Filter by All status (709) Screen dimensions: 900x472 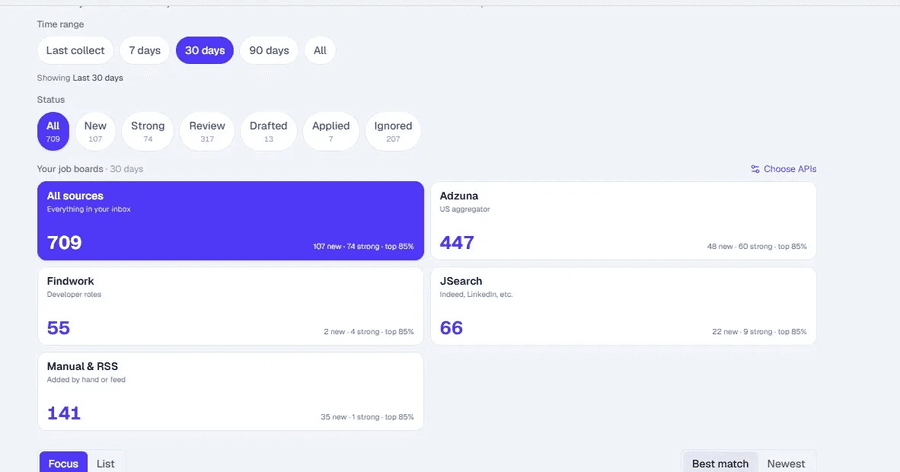[53, 131]
